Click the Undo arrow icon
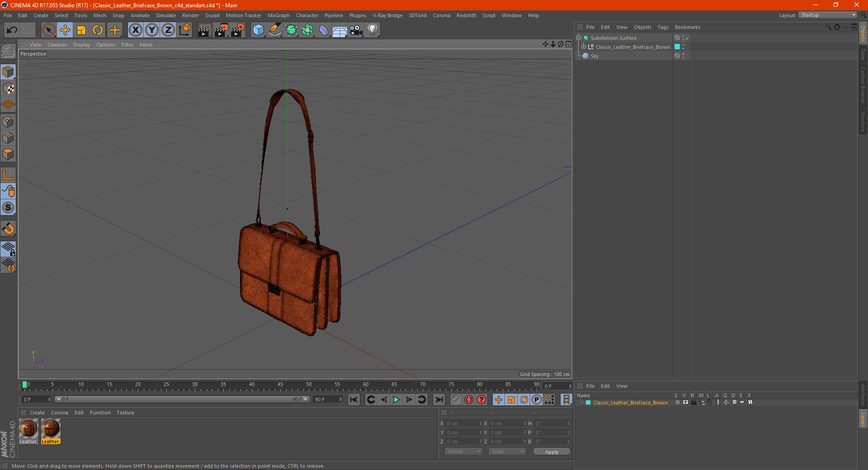Viewport: 868px width, 470px height. click(x=12, y=30)
